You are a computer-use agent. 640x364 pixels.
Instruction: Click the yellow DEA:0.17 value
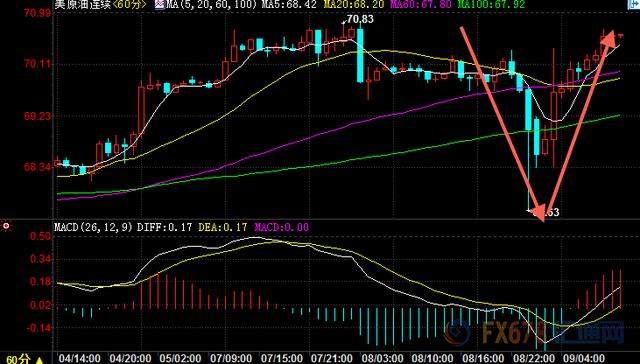tap(223, 227)
